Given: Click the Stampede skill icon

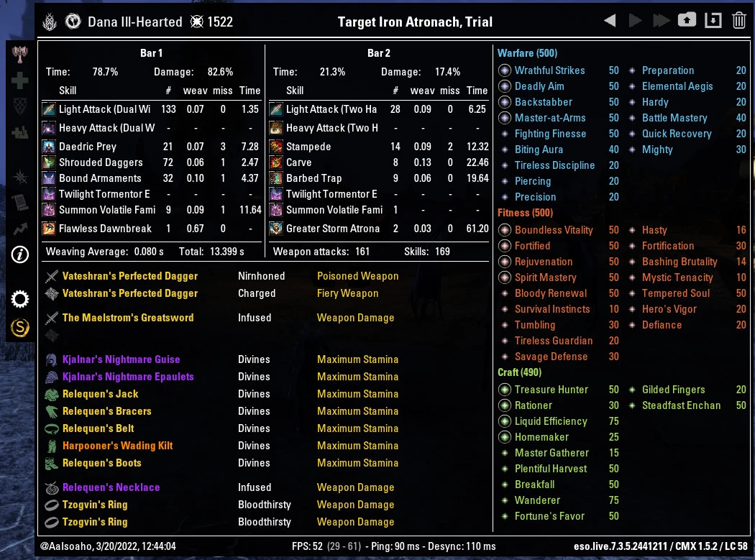Looking at the screenshot, I should point(276,147).
